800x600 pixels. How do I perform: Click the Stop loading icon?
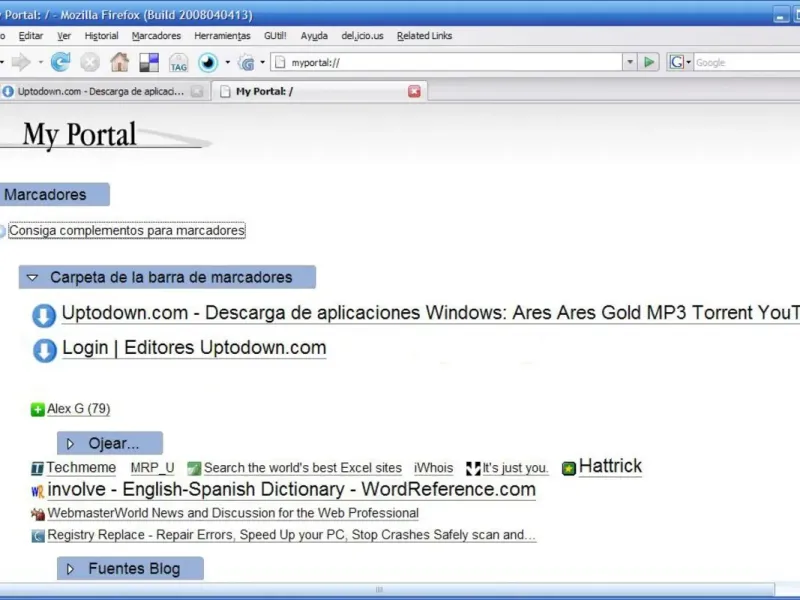click(x=90, y=62)
